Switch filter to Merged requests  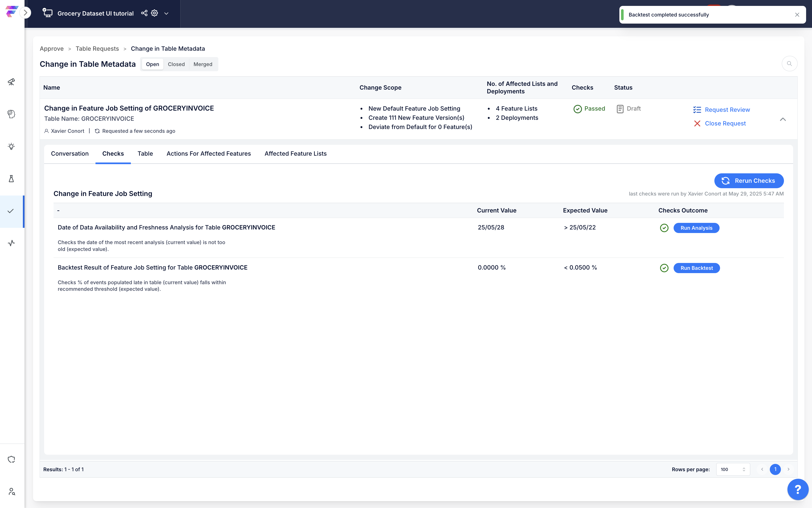203,64
